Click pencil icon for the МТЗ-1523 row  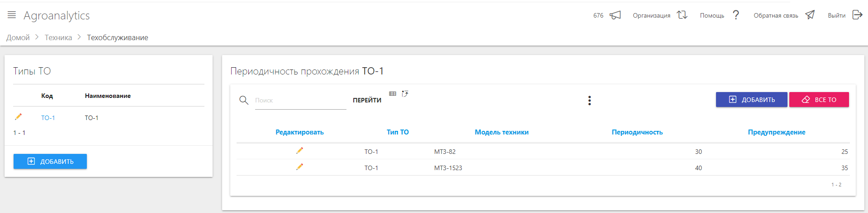pyautogui.click(x=299, y=167)
